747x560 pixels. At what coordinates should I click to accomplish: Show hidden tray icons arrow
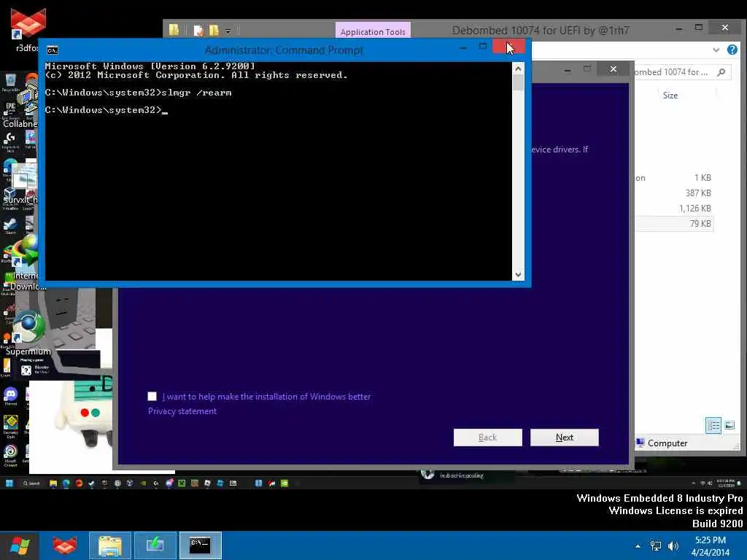click(x=638, y=546)
